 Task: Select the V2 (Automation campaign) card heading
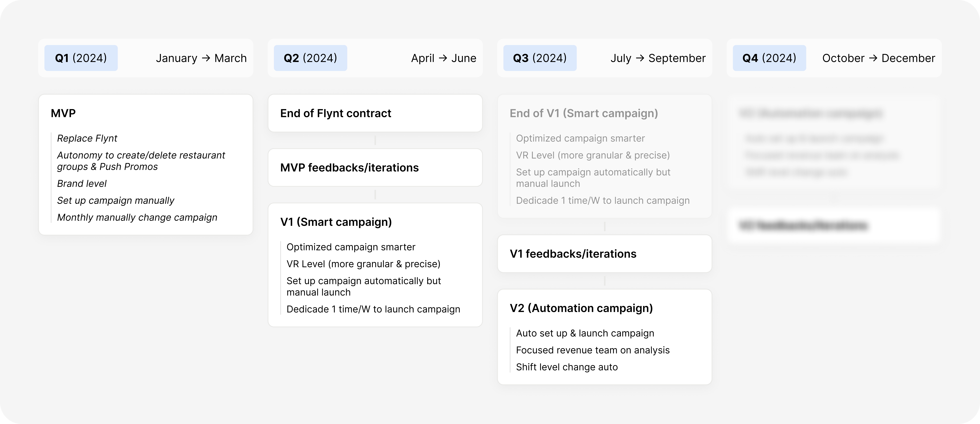[581, 308]
